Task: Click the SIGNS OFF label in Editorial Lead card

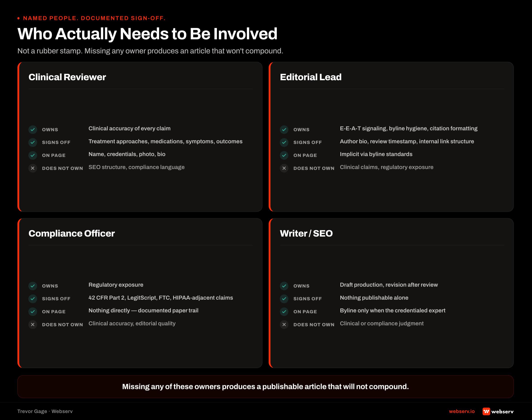Action: pyautogui.click(x=307, y=142)
